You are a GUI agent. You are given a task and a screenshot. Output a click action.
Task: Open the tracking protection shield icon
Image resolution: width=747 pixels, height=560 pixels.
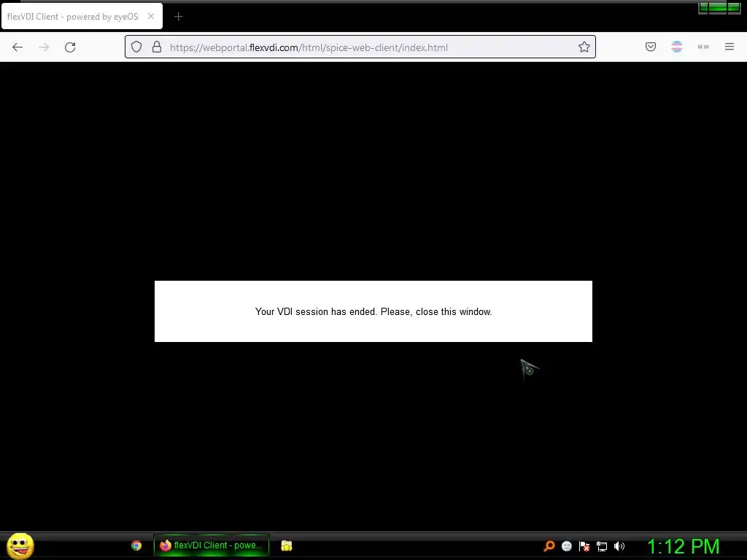[x=136, y=47]
